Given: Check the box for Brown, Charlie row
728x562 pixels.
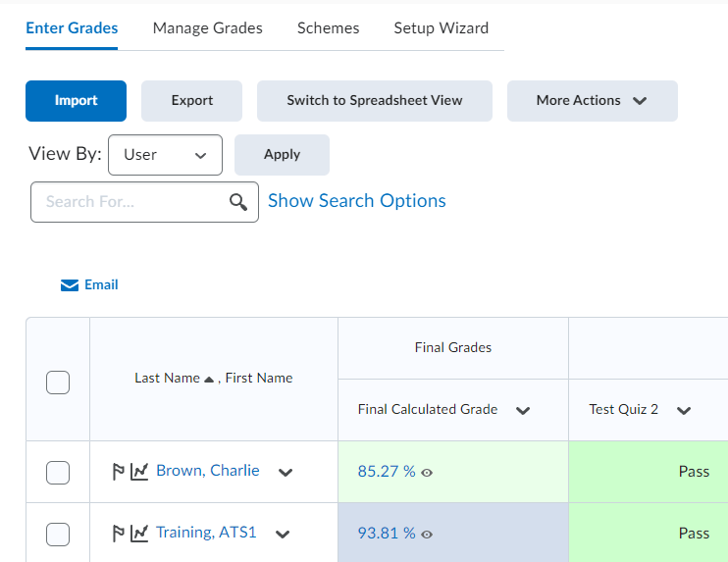Looking at the screenshot, I should pyautogui.click(x=58, y=473).
